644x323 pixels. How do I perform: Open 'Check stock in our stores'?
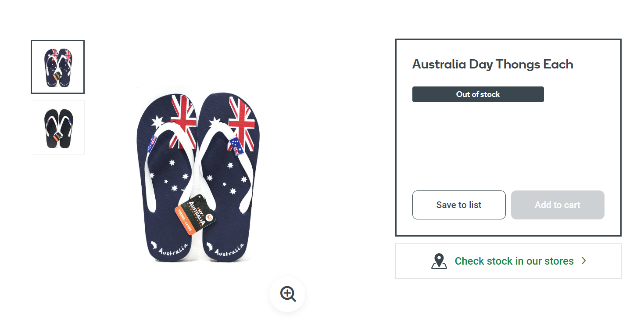[x=514, y=261]
